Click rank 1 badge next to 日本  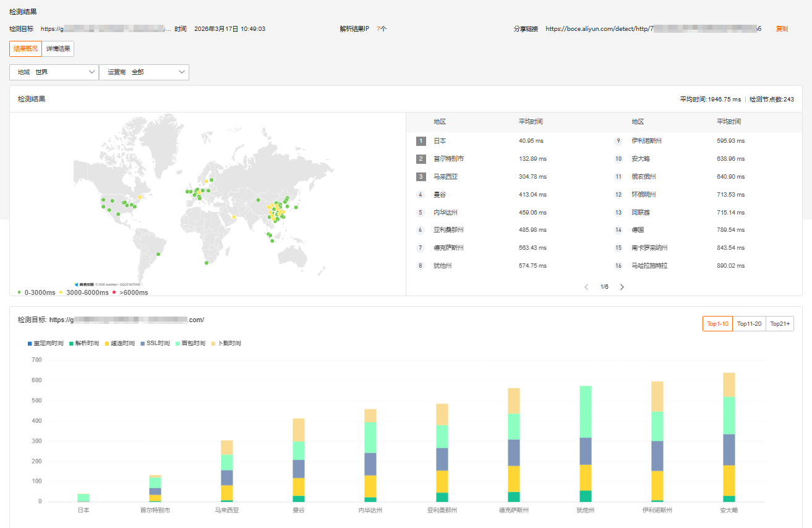[421, 141]
